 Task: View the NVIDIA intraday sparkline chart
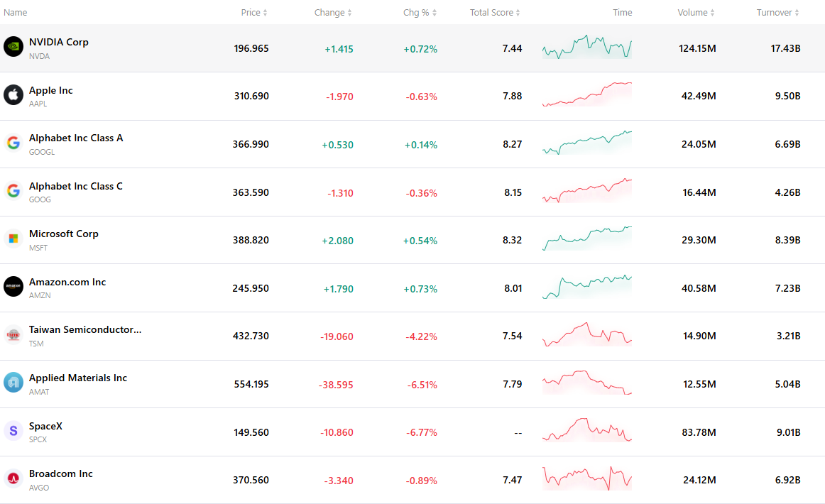pyautogui.click(x=587, y=47)
